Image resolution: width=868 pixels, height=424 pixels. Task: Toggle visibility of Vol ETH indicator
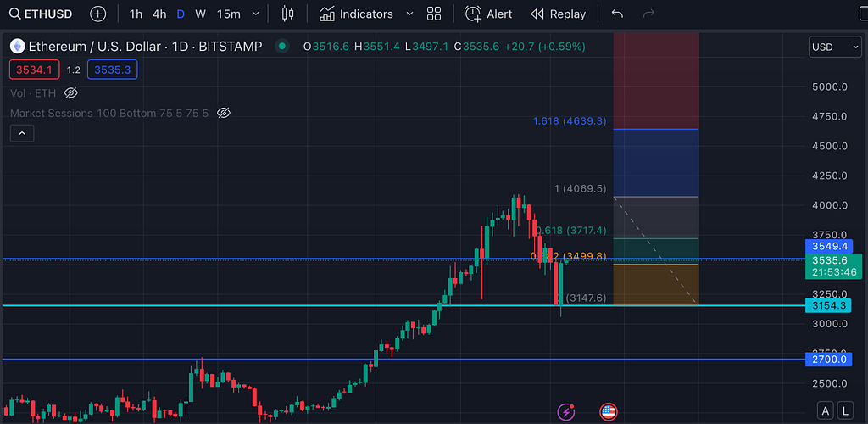(x=70, y=92)
